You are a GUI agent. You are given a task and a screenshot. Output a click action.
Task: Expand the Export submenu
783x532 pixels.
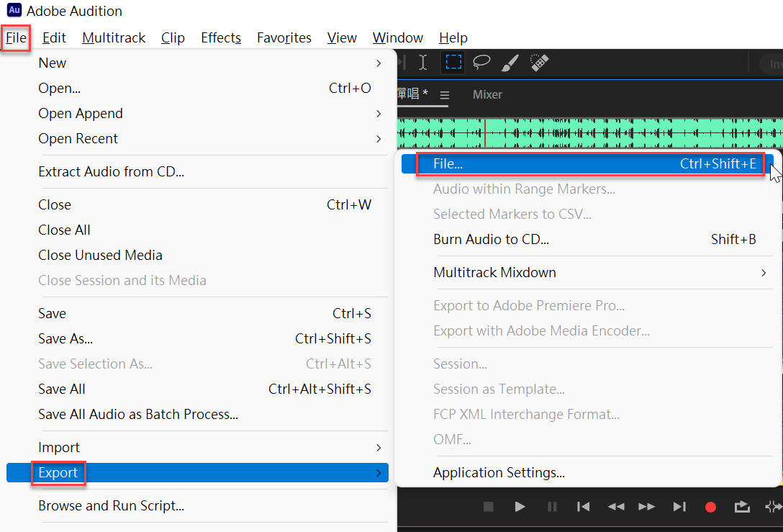click(197, 472)
